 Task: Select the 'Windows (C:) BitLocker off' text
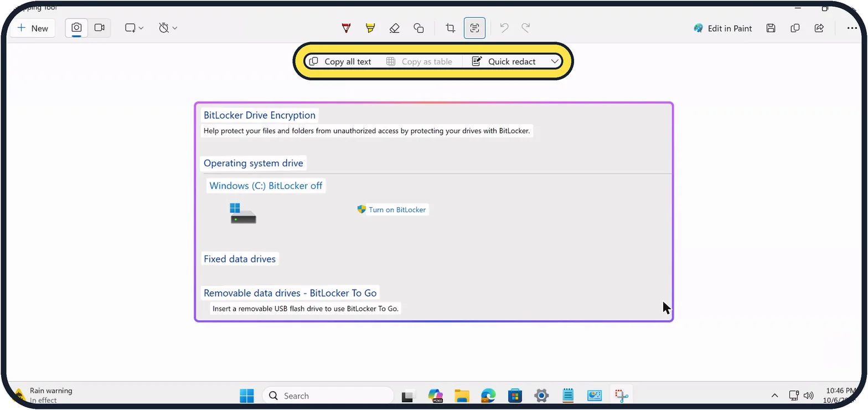coord(266,186)
